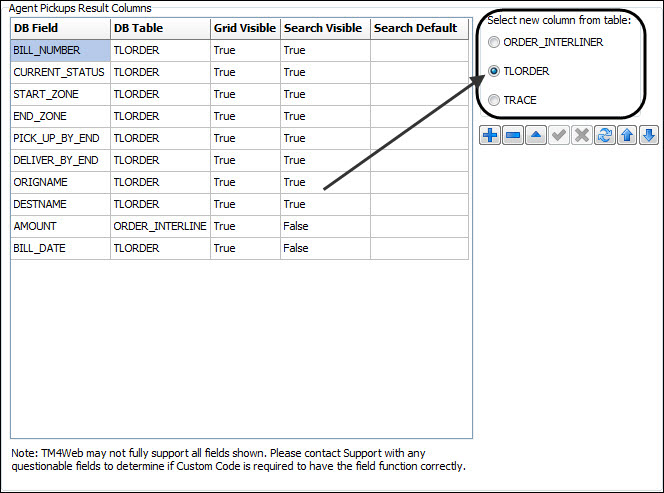Click Grid Visible True in PICK_UP_BY_END row
664x493 pixels.
(x=245, y=138)
